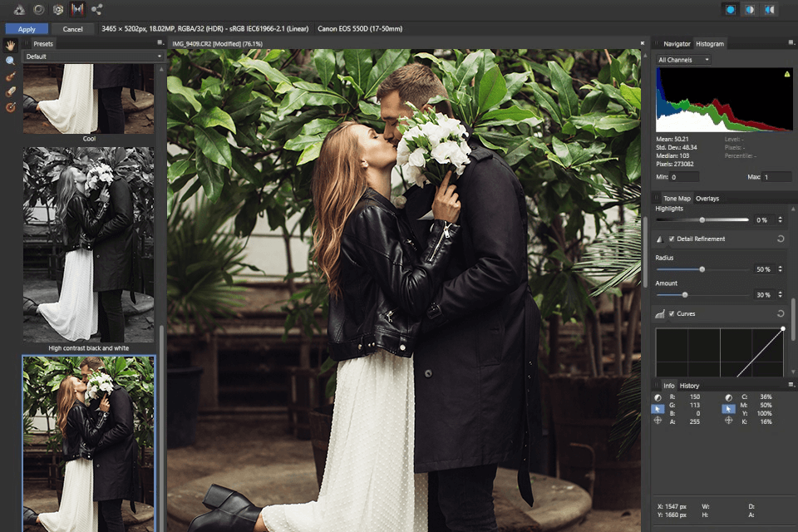The width and height of the screenshot is (798, 532).
Task: Click the Amount 30 % value field
Action: (764, 294)
